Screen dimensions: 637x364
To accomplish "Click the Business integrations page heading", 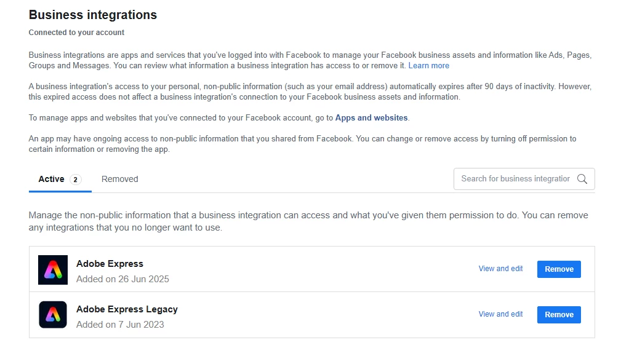I will point(93,15).
